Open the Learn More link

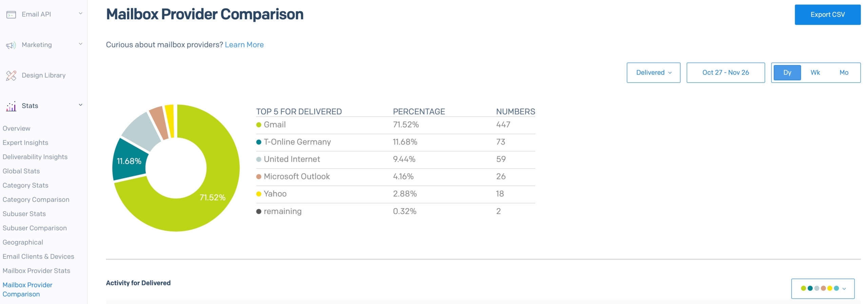(x=244, y=44)
